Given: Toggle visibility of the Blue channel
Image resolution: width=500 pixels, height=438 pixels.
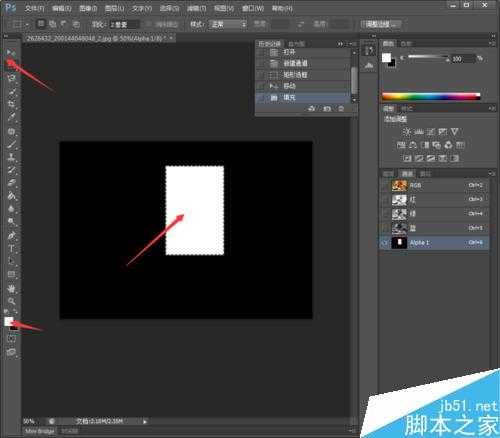Looking at the screenshot, I should (384, 228).
